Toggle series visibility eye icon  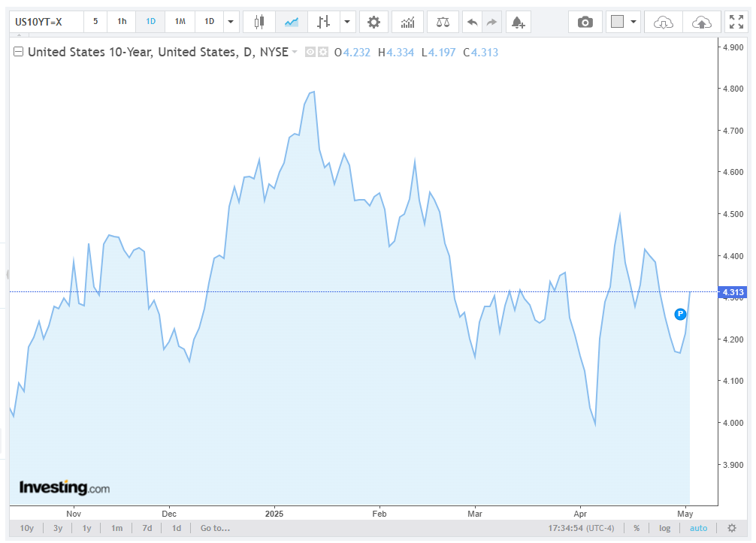click(310, 52)
